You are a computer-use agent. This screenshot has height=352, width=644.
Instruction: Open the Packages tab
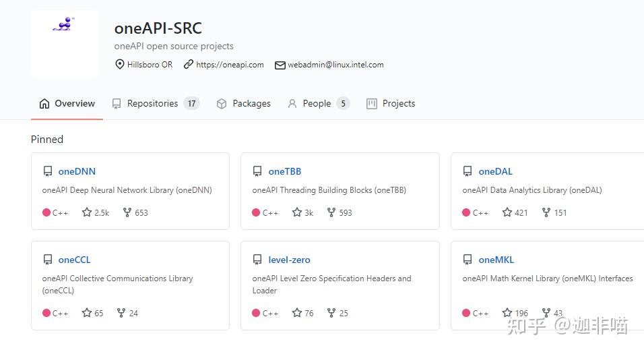[251, 104]
